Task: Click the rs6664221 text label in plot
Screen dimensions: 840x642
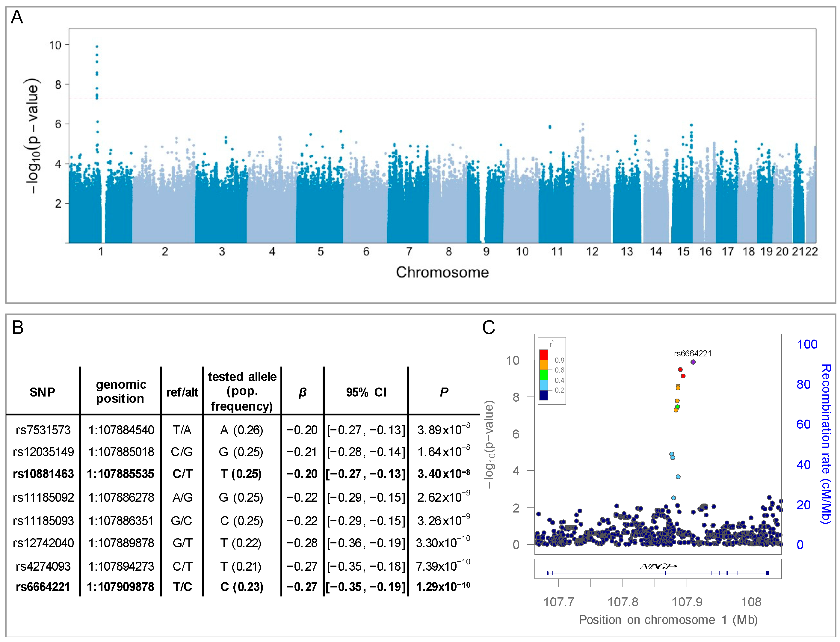Action: [x=693, y=353]
